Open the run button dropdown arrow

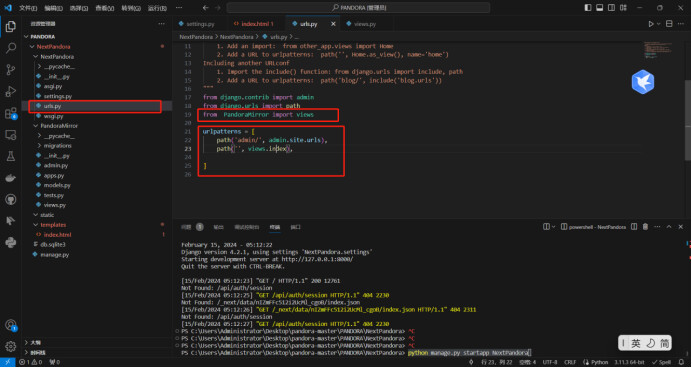pos(659,24)
